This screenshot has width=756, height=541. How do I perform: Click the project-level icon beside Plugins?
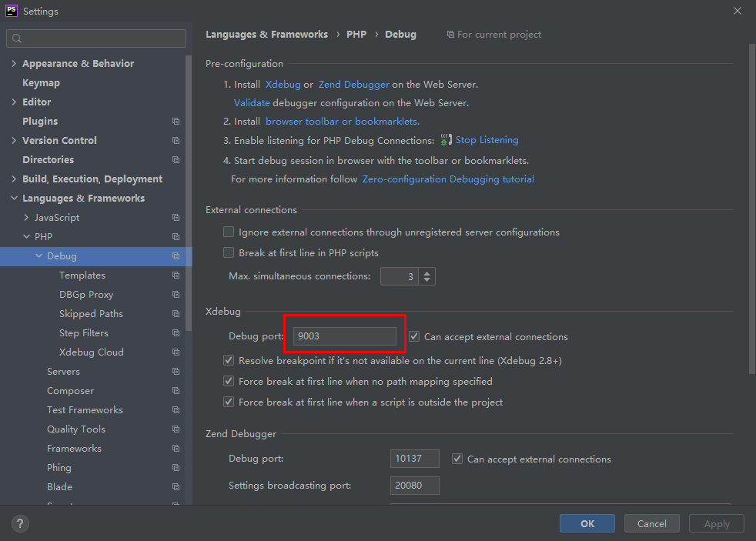tap(176, 122)
